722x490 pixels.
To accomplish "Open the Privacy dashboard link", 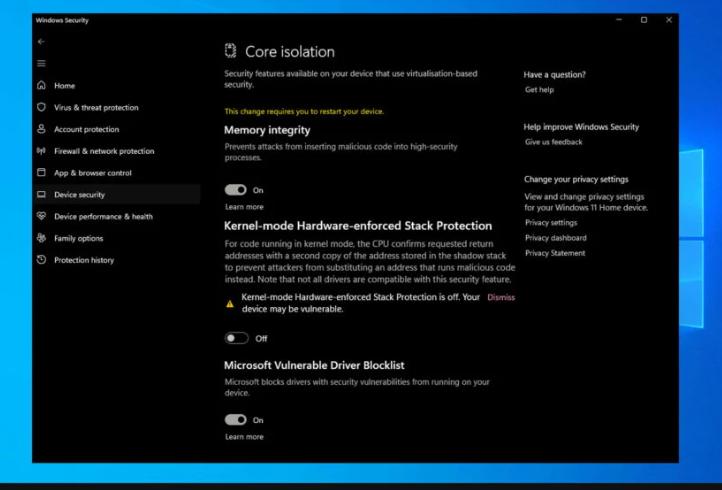I will pos(556,238).
